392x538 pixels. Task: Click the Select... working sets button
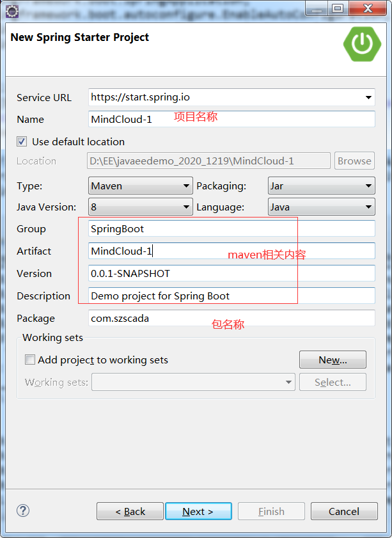coord(333,382)
